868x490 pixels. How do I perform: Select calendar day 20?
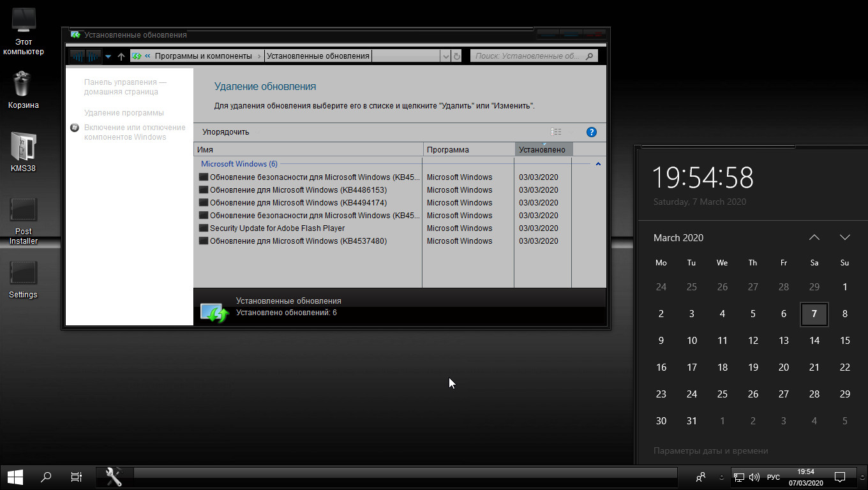pyautogui.click(x=784, y=367)
